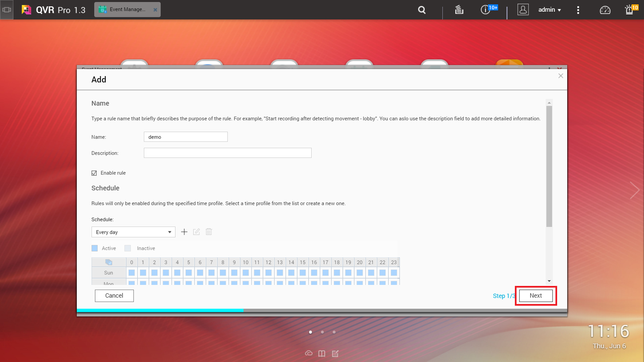Toggle Sunday hour 10 schedule cell
Viewport: 644px width, 362px height.
(x=246, y=273)
